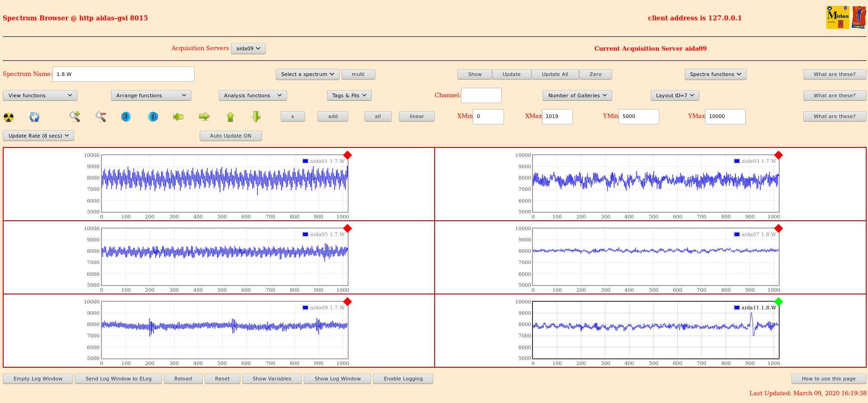Click the zoom in magnifier icon
The image size is (868, 403).
75,117
